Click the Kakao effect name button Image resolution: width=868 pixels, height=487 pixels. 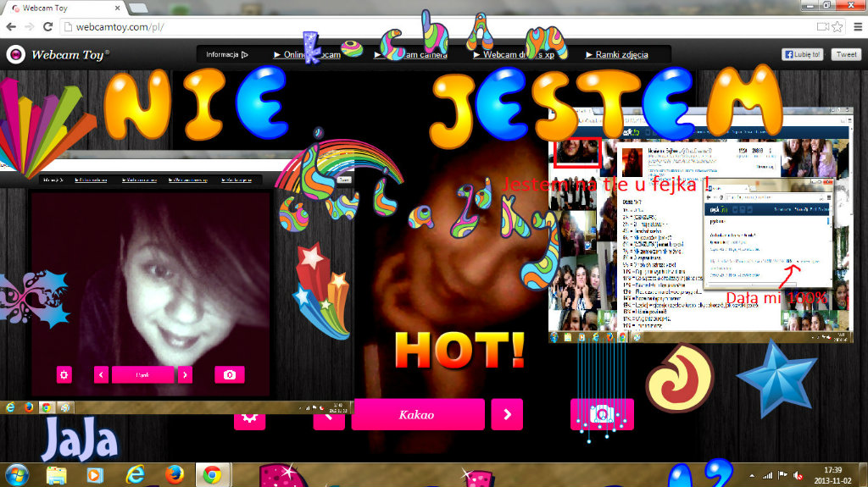click(x=418, y=414)
